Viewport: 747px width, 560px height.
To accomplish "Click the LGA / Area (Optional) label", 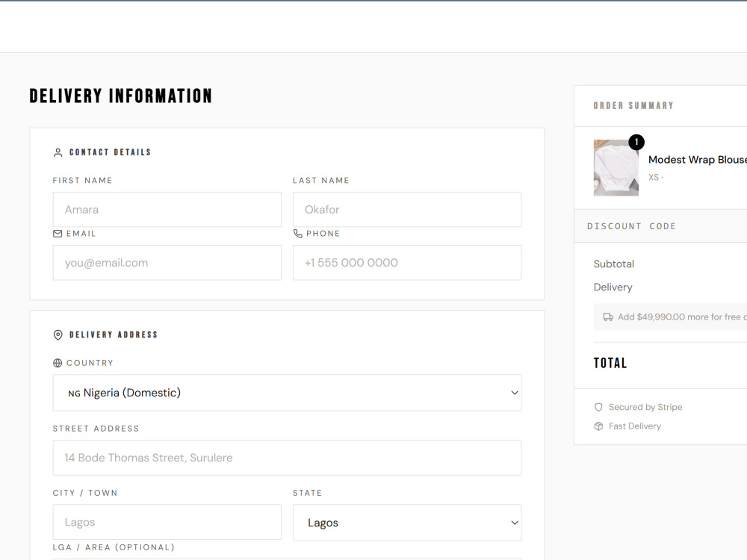I will [x=114, y=547].
